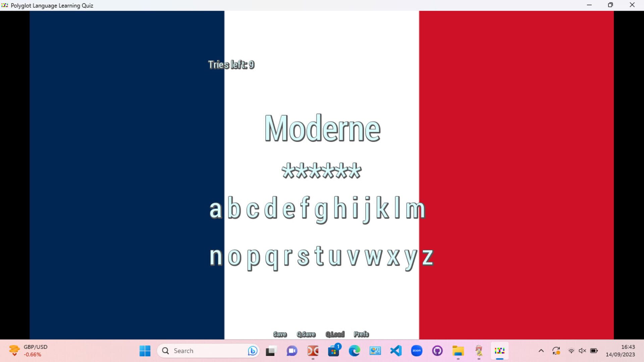This screenshot has width=644, height=362.
Task: Select the Polyglot quiz icon in the taskbar
Action: 499,351
